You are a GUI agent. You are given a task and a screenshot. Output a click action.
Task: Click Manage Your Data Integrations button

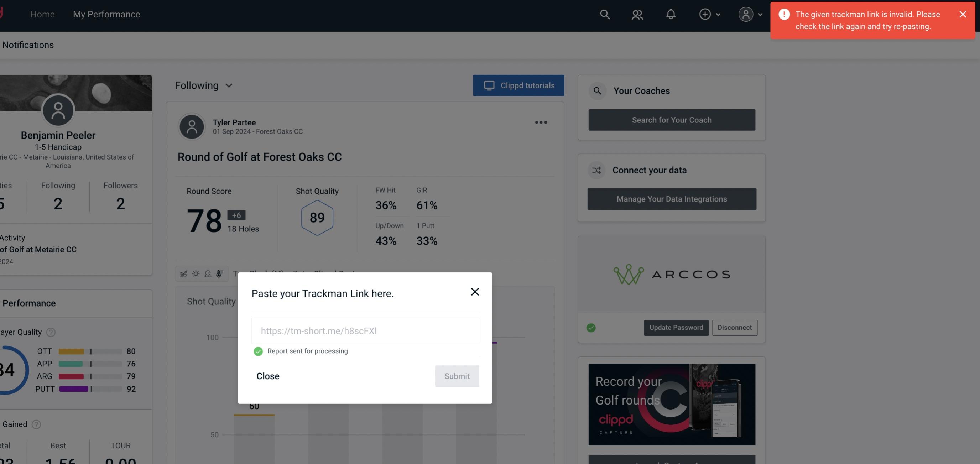672,199
